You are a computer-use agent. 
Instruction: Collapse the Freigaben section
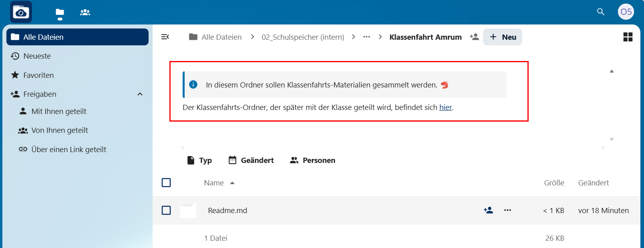[x=140, y=94]
